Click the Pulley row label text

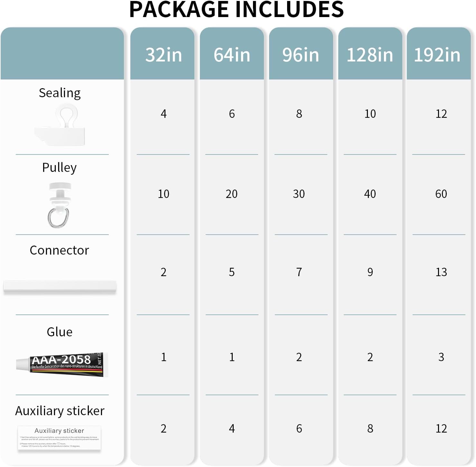tap(60, 168)
